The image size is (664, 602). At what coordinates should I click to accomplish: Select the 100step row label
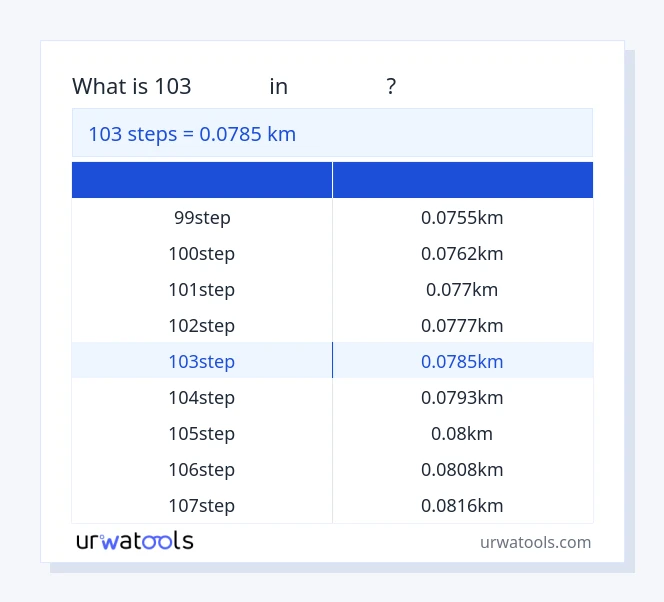202,253
